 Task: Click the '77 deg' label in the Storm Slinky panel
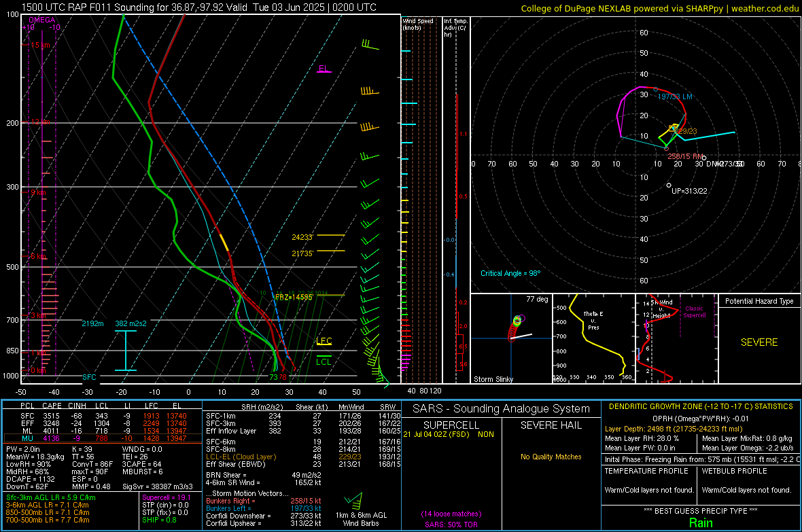point(537,299)
